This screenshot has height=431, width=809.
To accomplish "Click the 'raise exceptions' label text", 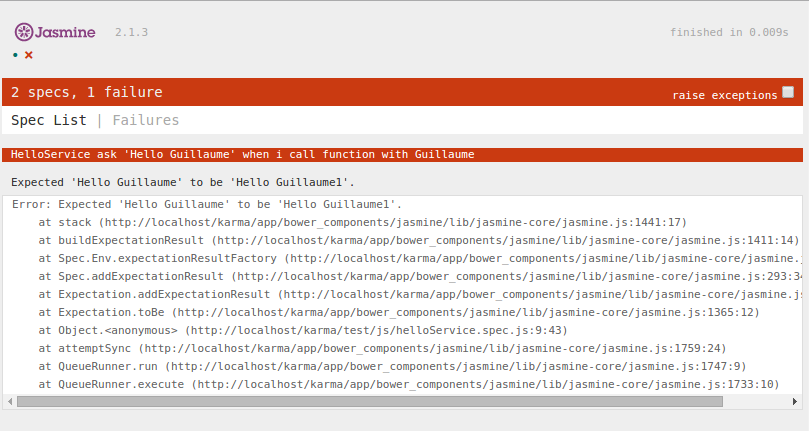I will pyautogui.click(x=724, y=95).
